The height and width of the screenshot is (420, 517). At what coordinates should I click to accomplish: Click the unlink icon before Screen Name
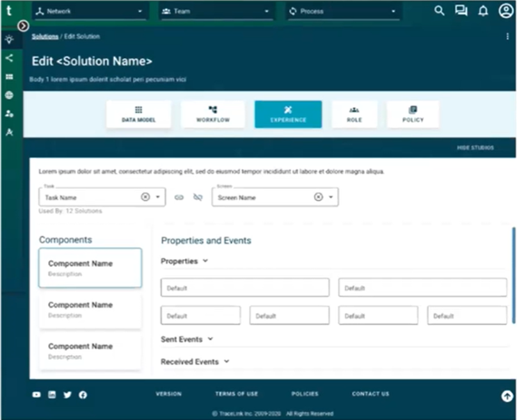pyautogui.click(x=198, y=197)
